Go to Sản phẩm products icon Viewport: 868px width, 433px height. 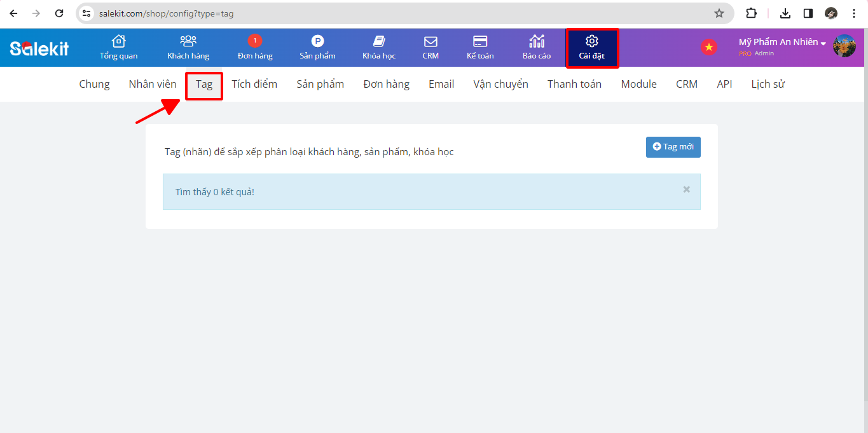pyautogui.click(x=317, y=42)
